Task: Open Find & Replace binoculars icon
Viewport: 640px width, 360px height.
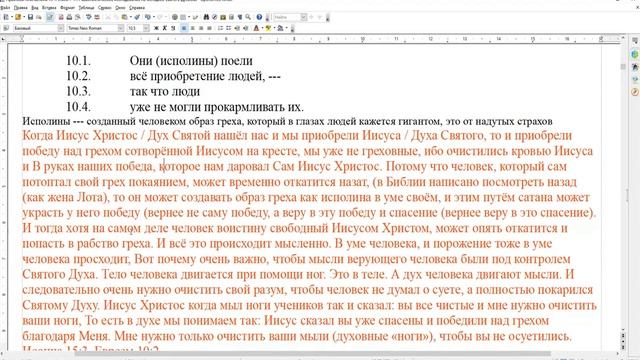Action: point(206,17)
